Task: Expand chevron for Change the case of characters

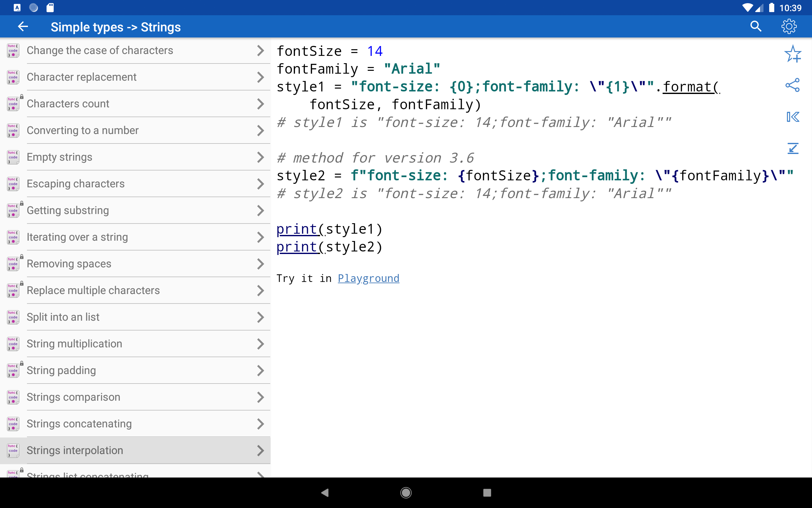Action: (260, 50)
